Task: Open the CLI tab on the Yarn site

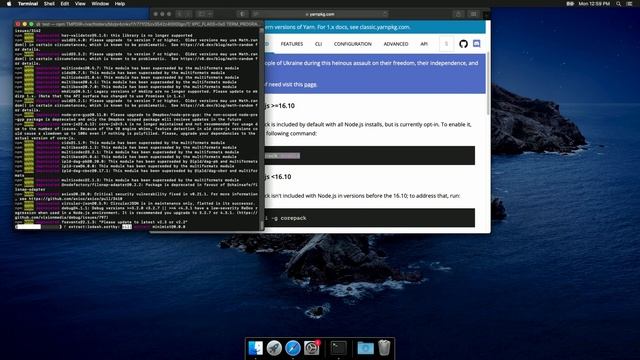Action: [x=318, y=44]
